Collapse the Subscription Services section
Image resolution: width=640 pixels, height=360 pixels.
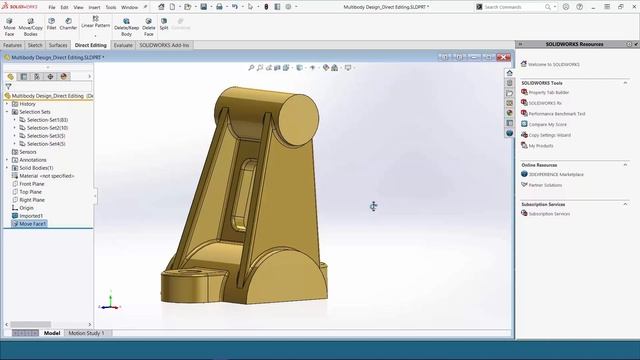625,204
